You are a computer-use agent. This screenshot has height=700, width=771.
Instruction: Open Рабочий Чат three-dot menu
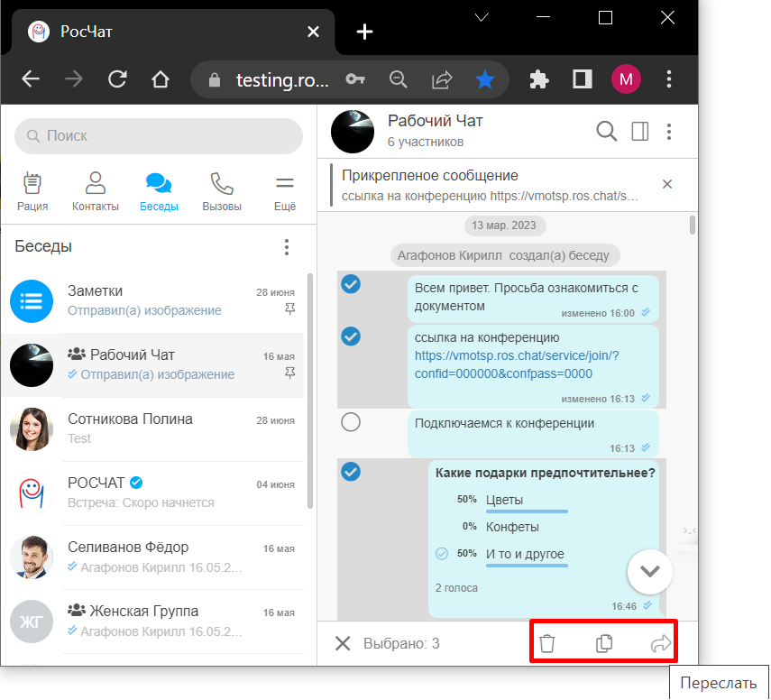[x=669, y=132]
